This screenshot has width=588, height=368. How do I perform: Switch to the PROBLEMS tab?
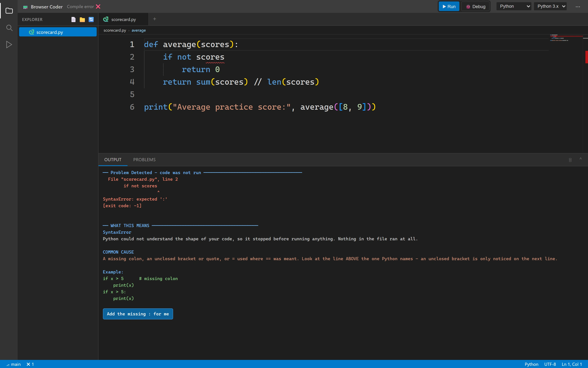click(x=144, y=160)
